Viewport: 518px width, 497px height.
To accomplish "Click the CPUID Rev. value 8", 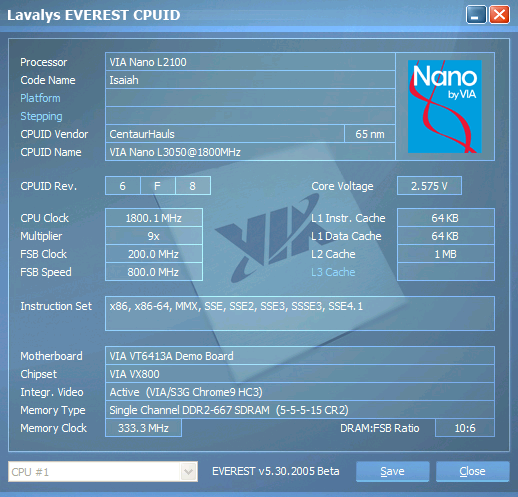I will [x=193, y=186].
